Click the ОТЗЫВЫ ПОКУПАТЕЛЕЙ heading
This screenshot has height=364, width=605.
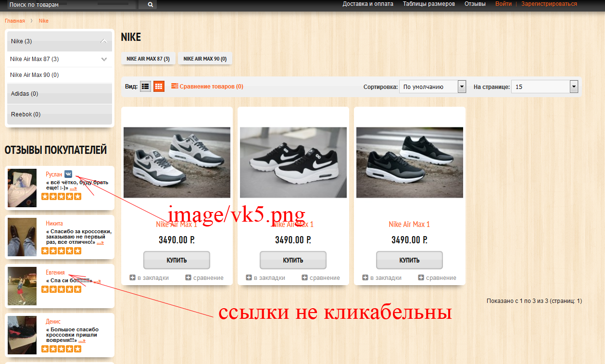tap(56, 150)
